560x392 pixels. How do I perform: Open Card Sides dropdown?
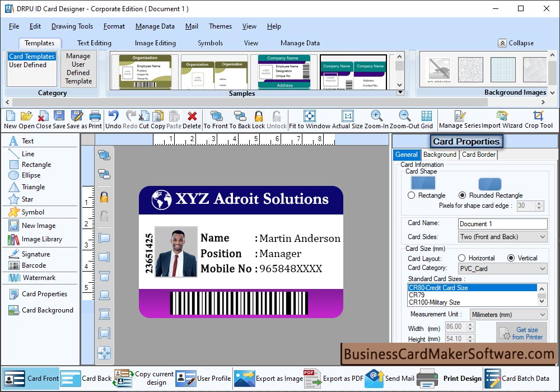[503, 237]
